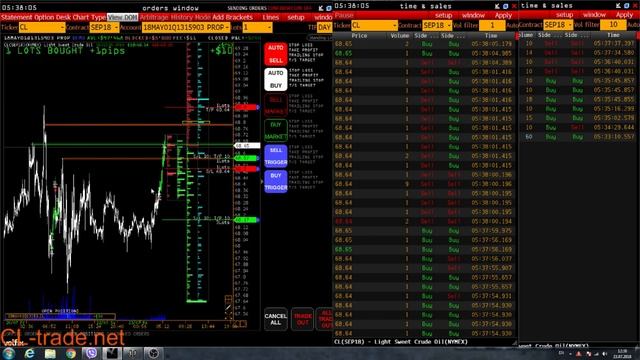This screenshot has width=640, height=360.
Task: Click the red T/P order marker on ladder
Action: (247, 107)
